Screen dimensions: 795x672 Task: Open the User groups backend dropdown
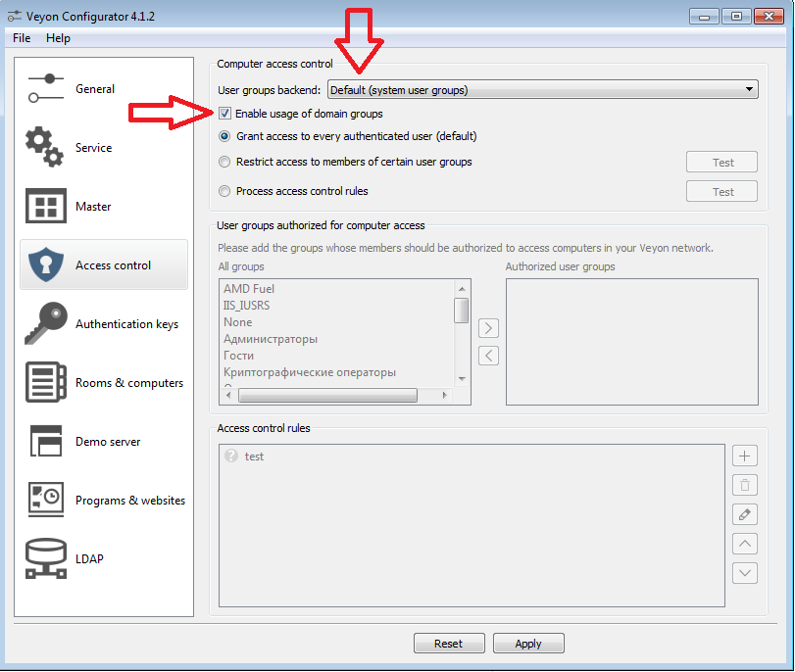click(541, 88)
